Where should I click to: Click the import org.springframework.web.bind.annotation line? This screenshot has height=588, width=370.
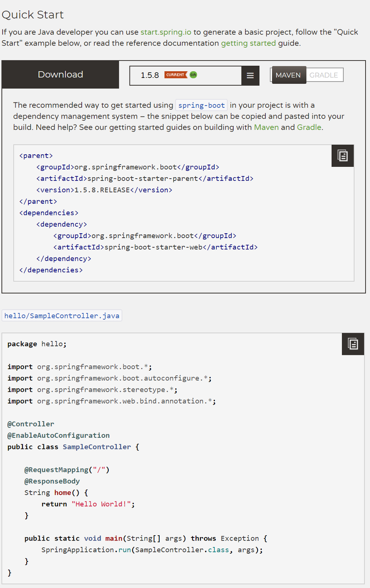pyautogui.click(x=112, y=401)
